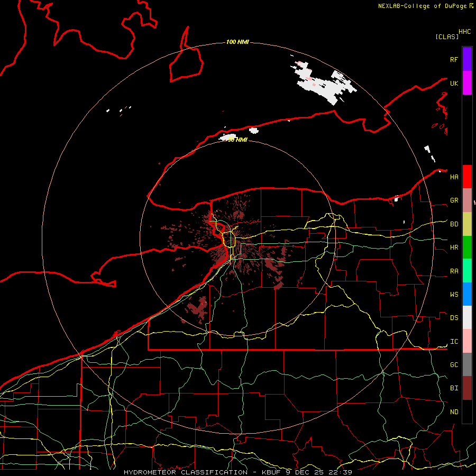Select the DS legend label
This screenshot has height=476, width=476.
454,318
